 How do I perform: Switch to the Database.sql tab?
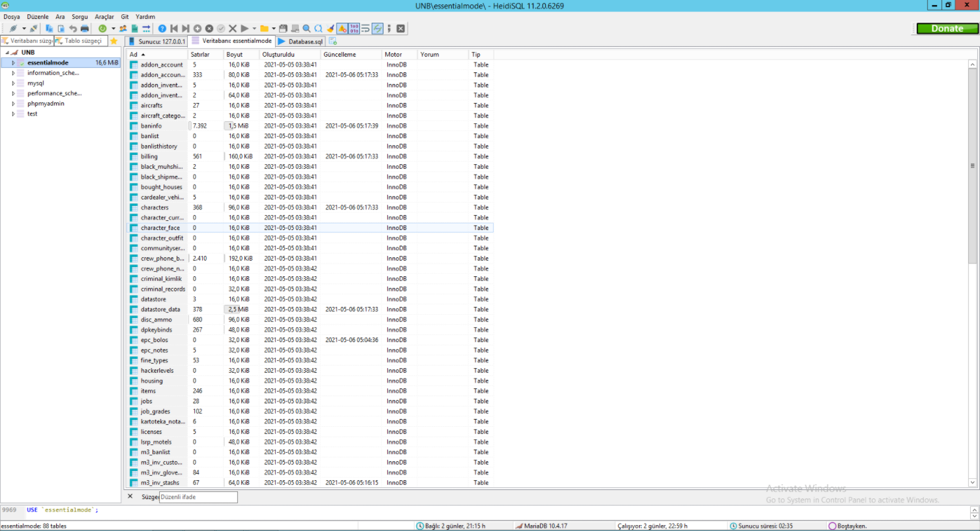coord(301,41)
